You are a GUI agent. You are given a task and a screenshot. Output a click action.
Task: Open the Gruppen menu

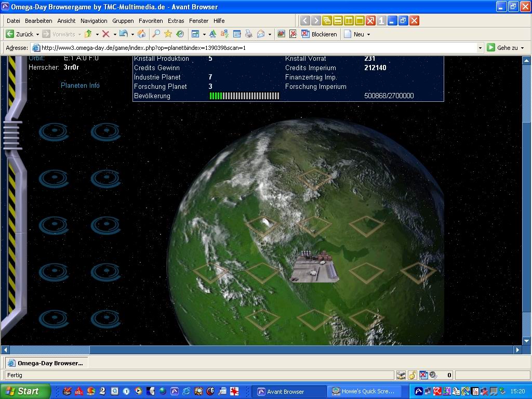tap(123, 21)
